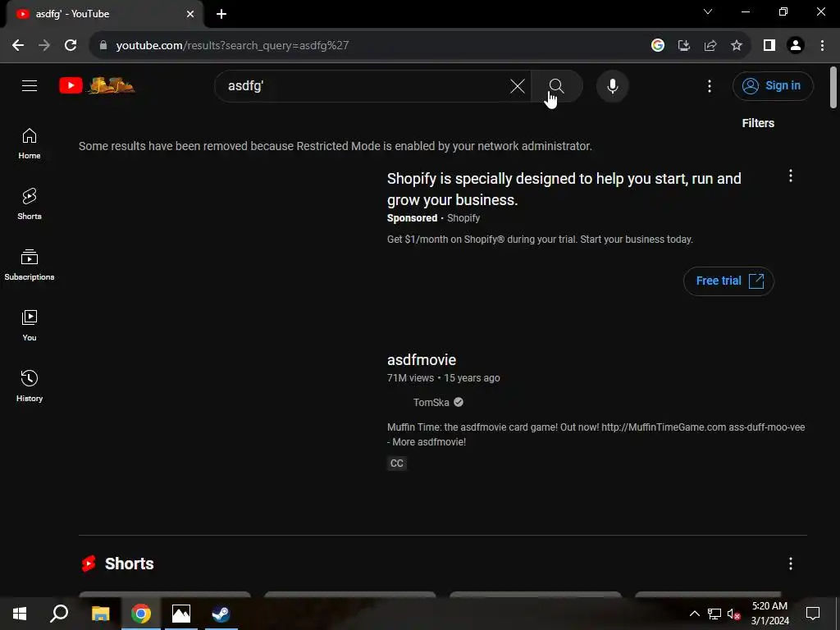Open options menu for Shopify ad
The height and width of the screenshot is (630, 840).
coord(790,176)
